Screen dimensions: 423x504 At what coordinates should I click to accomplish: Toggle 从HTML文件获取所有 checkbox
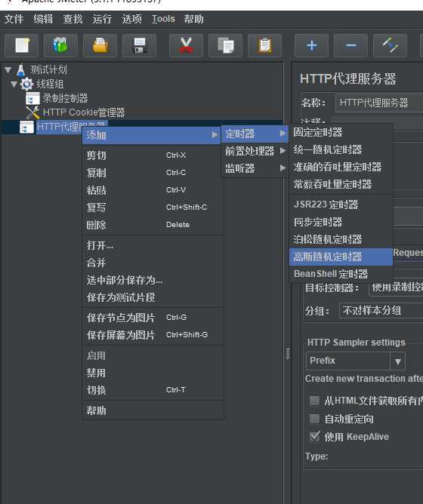(x=314, y=401)
